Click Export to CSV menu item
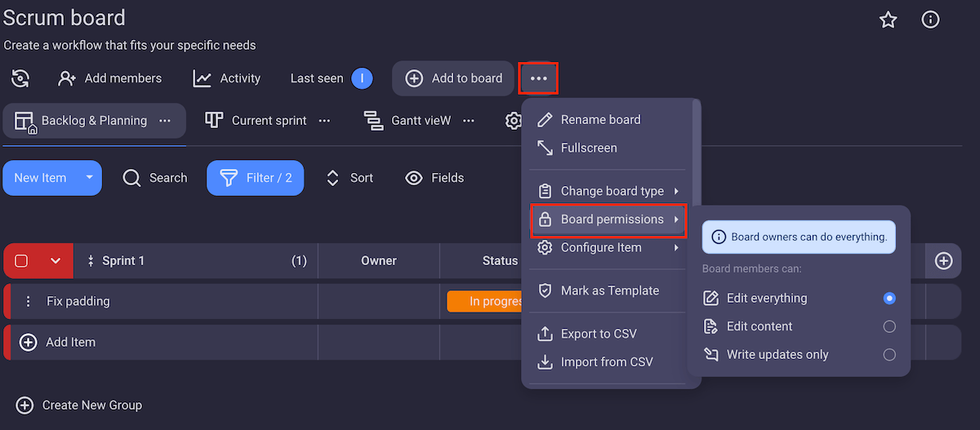The width and height of the screenshot is (980, 430). (x=598, y=334)
